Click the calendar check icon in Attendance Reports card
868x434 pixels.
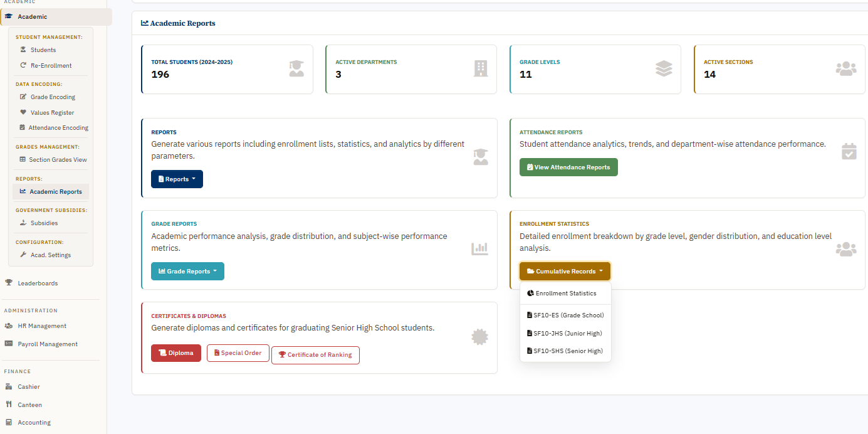coord(849,151)
